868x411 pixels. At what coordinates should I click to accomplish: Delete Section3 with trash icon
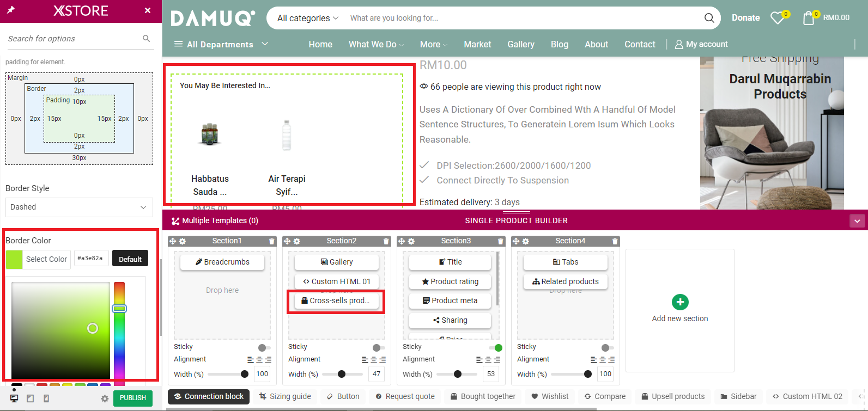(x=501, y=241)
